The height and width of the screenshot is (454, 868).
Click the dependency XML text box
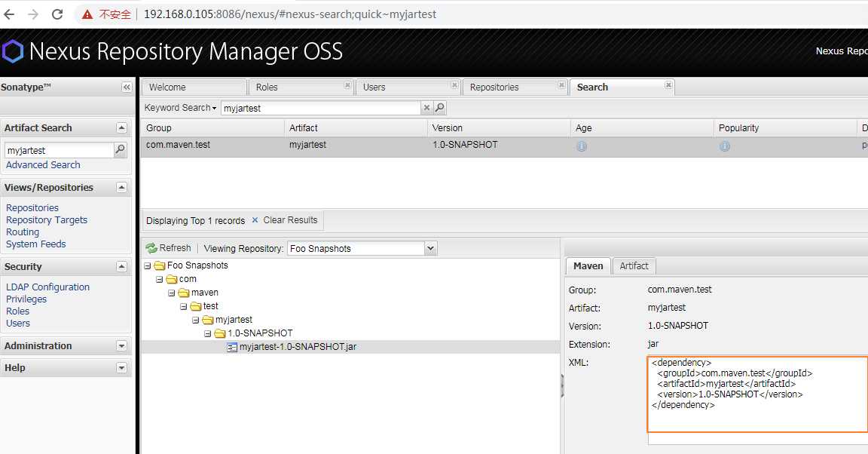(757, 394)
